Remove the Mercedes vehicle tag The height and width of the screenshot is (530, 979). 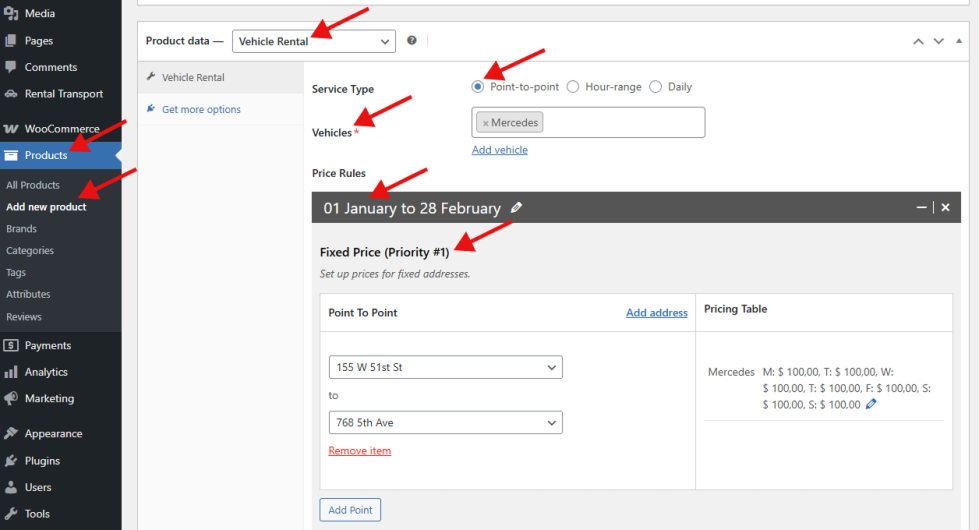point(486,123)
